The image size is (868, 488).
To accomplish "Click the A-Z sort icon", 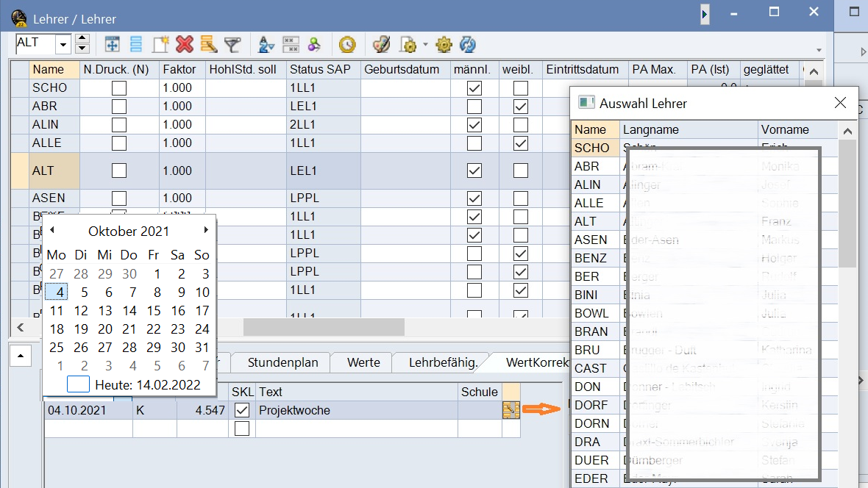I will [266, 45].
